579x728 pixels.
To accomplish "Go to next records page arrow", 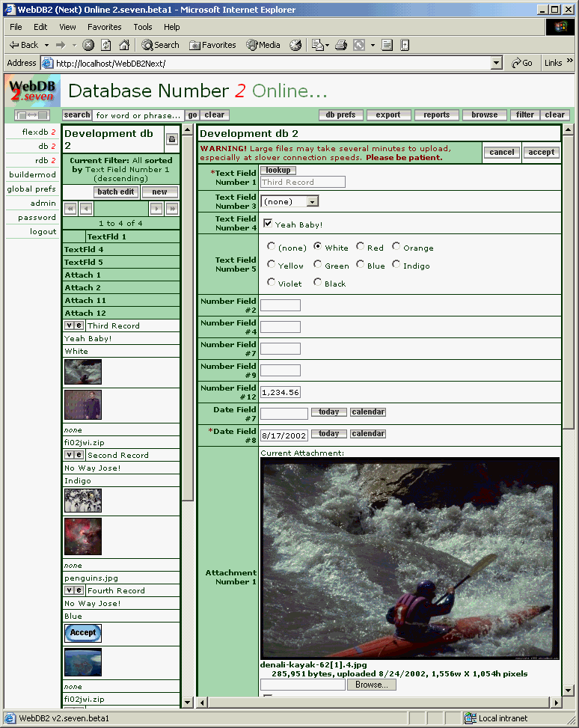I will click(156, 209).
